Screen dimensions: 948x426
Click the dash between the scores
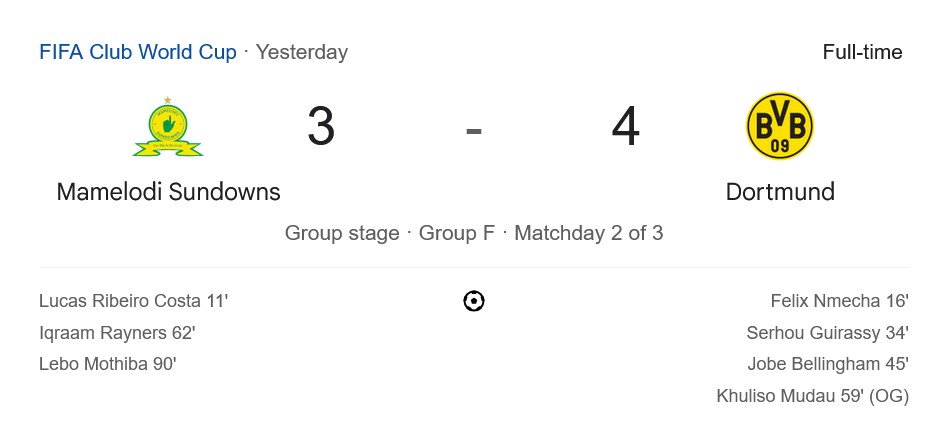point(474,129)
